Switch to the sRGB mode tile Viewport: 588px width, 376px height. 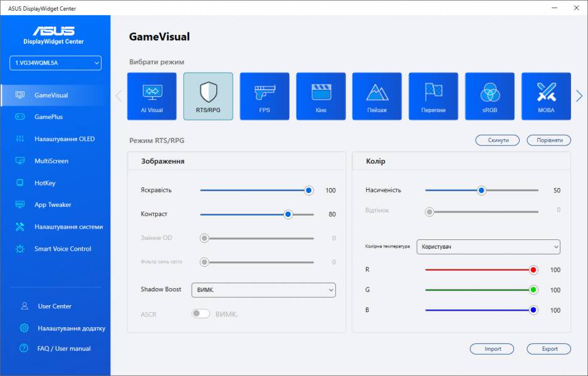(490, 96)
